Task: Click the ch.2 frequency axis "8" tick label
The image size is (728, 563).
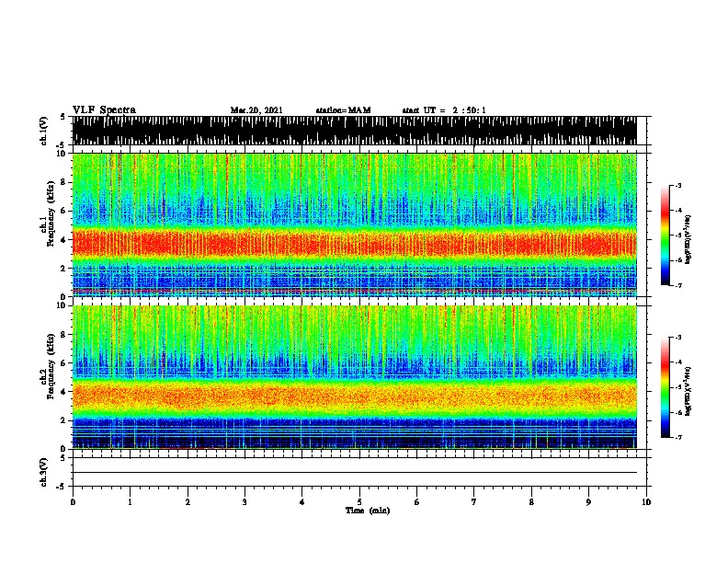Action: (x=63, y=335)
